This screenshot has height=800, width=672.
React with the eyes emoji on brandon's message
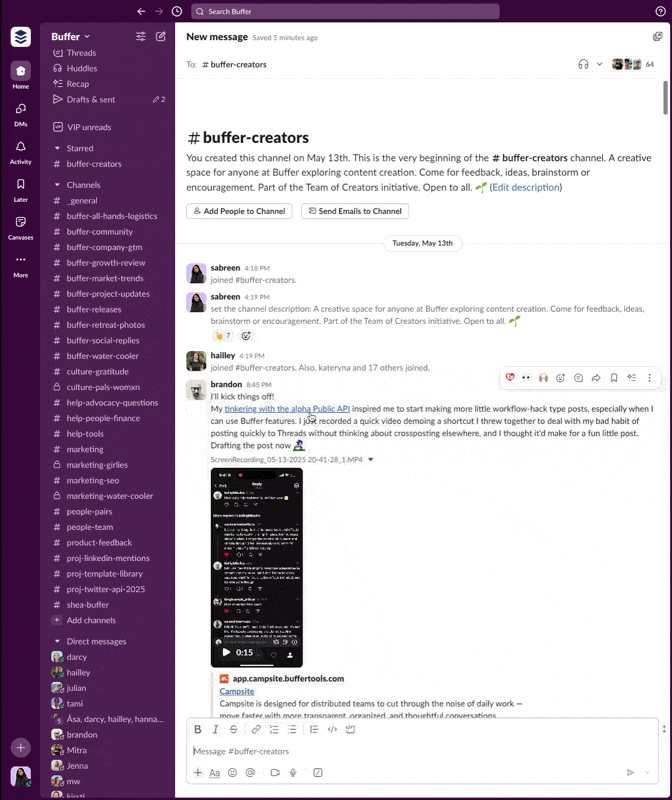(x=527, y=378)
